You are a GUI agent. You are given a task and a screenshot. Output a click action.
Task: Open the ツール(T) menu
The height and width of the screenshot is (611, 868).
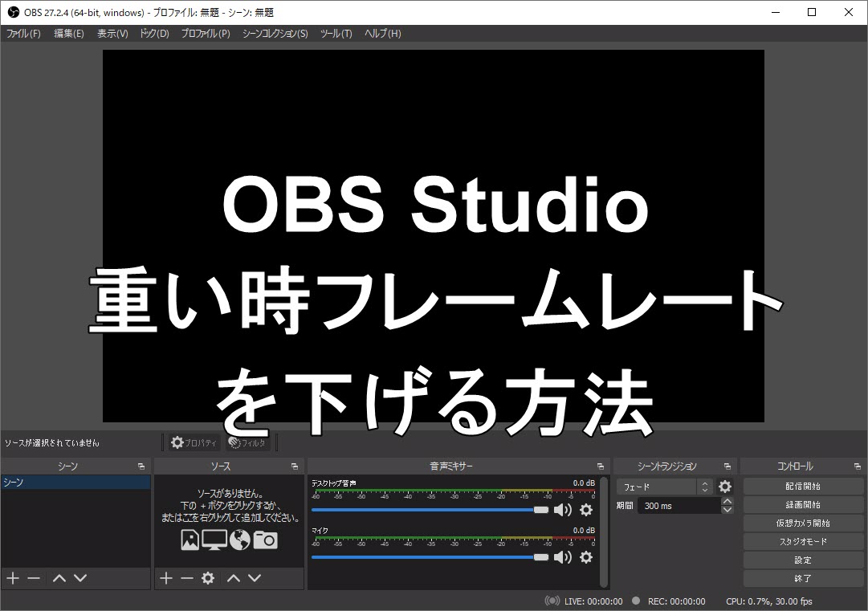pos(336,34)
